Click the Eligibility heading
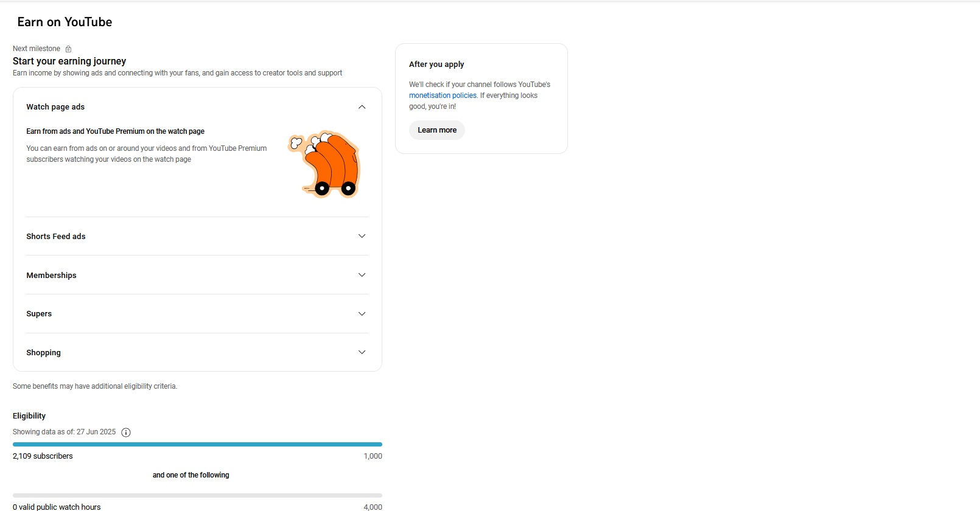Image resolution: width=980 pixels, height=511 pixels. [29, 416]
